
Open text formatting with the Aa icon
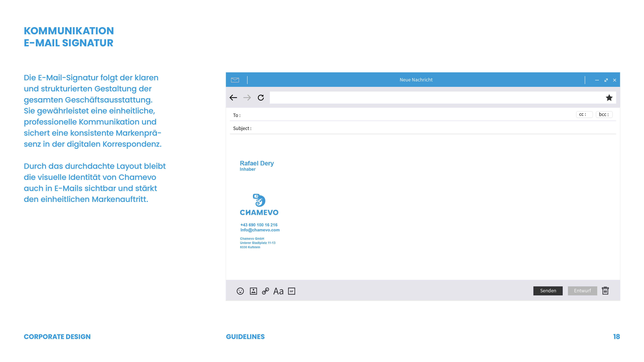(278, 291)
